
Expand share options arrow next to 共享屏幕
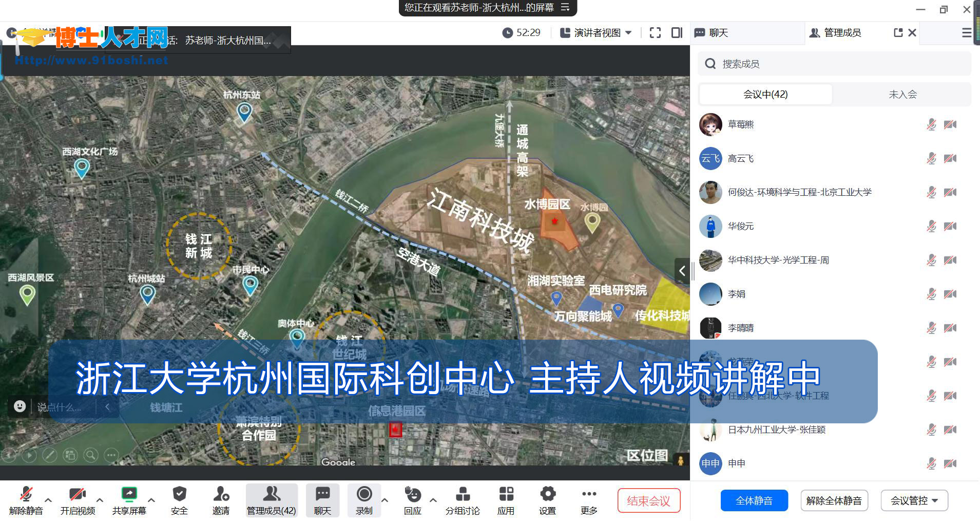click(x=151, y=499)
